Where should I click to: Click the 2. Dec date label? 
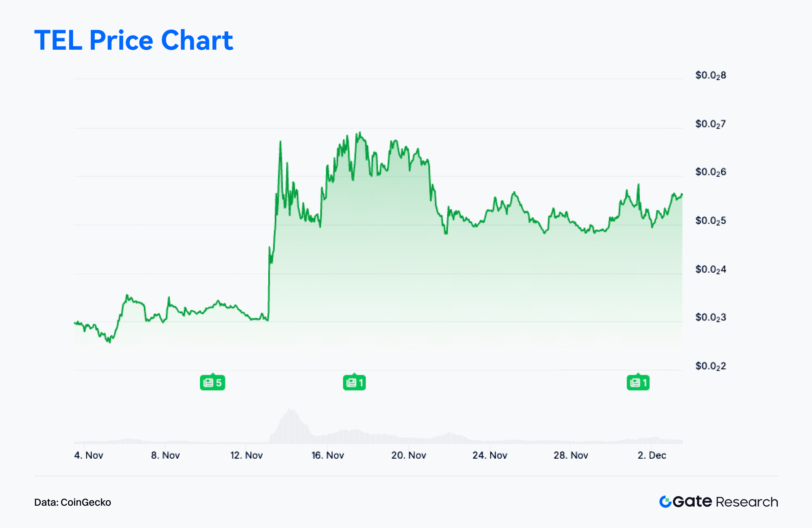pos(652,455)
